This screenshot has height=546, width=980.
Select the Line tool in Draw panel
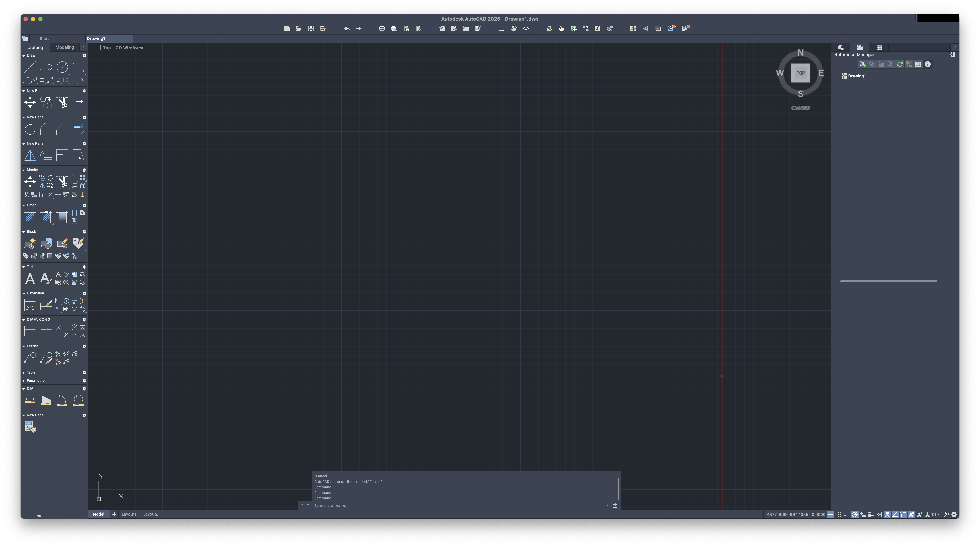(x=30, y=67)
